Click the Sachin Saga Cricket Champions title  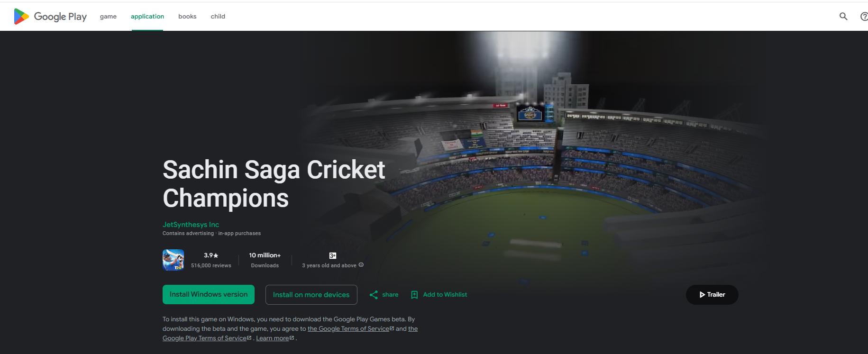click(x=274, y=184)
